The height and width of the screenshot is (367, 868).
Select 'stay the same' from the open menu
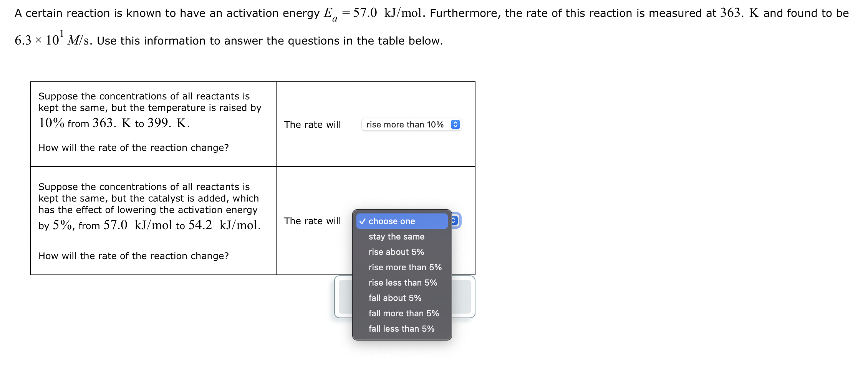tap(396, 236)
